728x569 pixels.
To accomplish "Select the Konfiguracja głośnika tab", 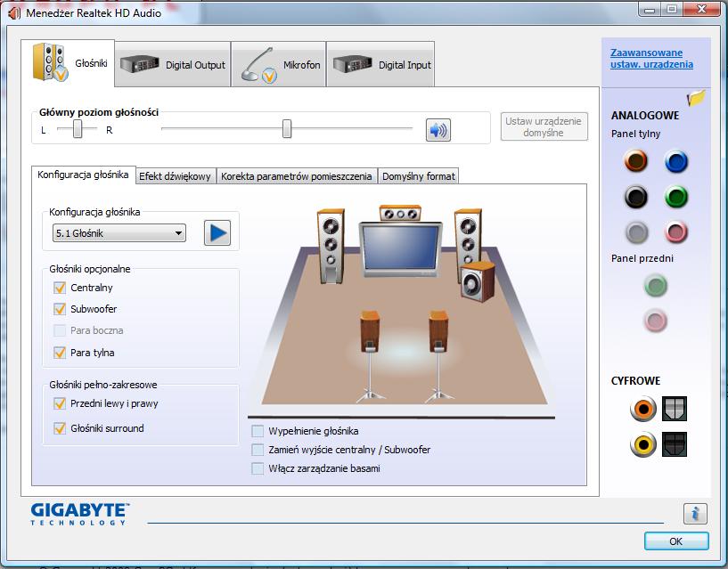I will point(83,175).
